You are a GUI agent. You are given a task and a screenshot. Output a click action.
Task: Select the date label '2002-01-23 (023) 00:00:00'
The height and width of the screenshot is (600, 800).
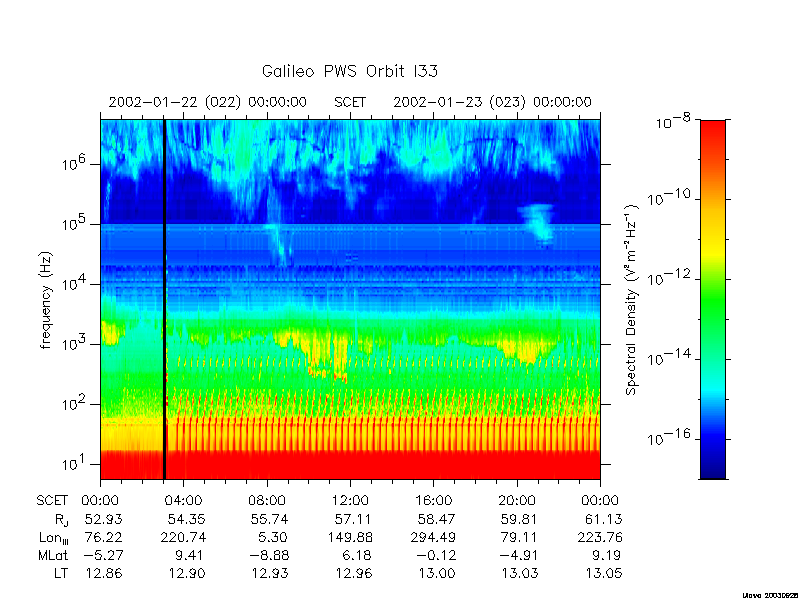coord(492,102)
